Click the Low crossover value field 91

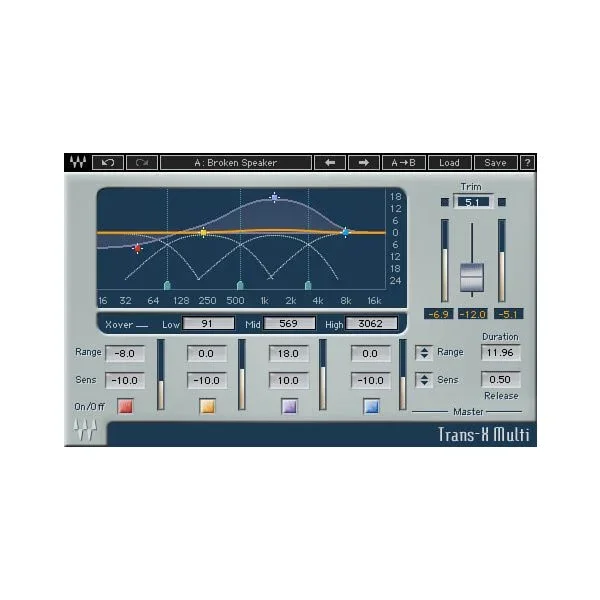click(208, 323)
